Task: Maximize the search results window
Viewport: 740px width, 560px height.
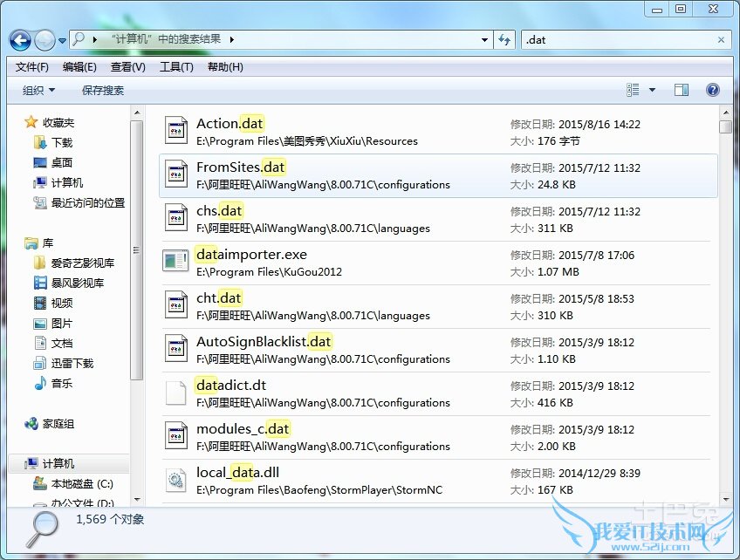Action: [681, 9]
